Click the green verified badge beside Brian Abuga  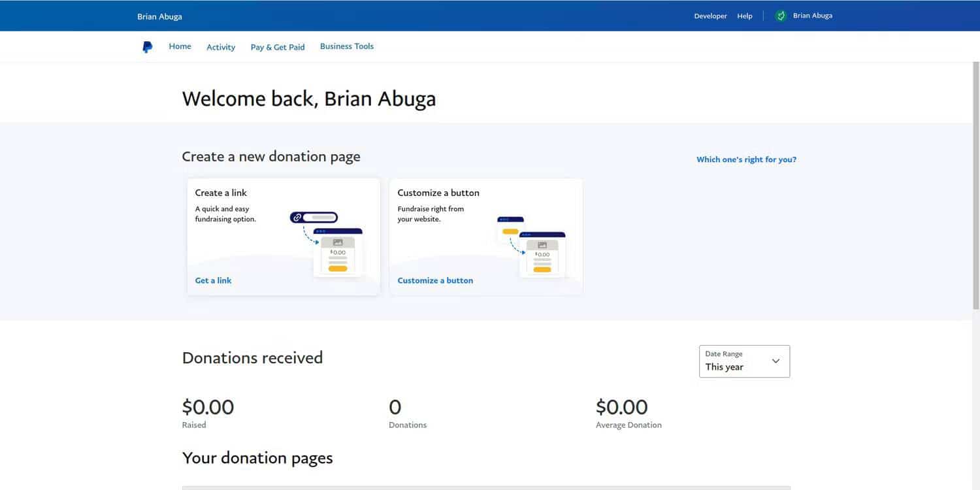tap(780, 14)
